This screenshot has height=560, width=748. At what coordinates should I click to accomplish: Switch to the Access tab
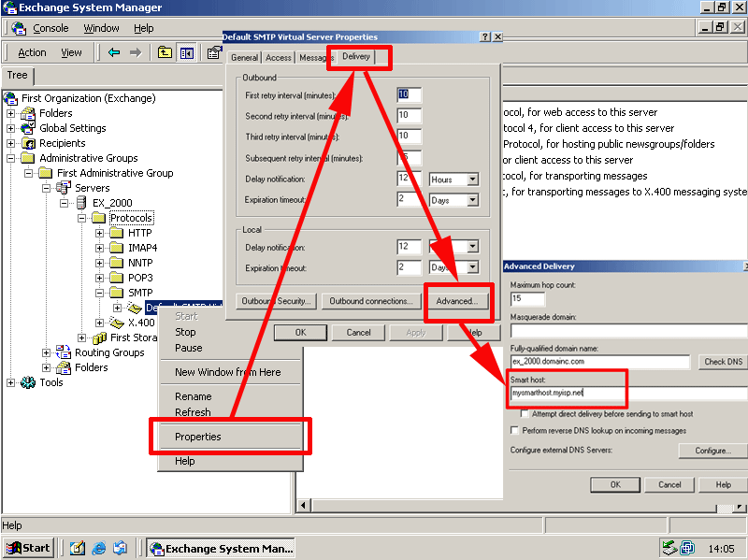[x=278, y=58]
